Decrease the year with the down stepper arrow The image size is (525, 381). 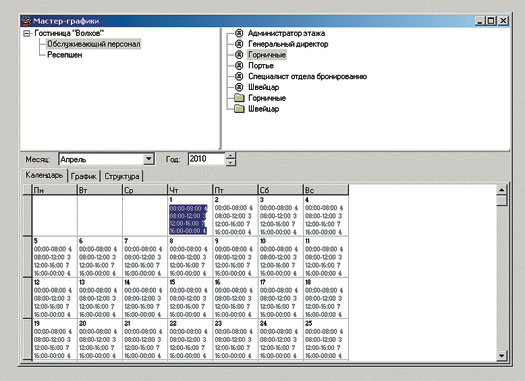pyautogui.click(x=230, y=162)
